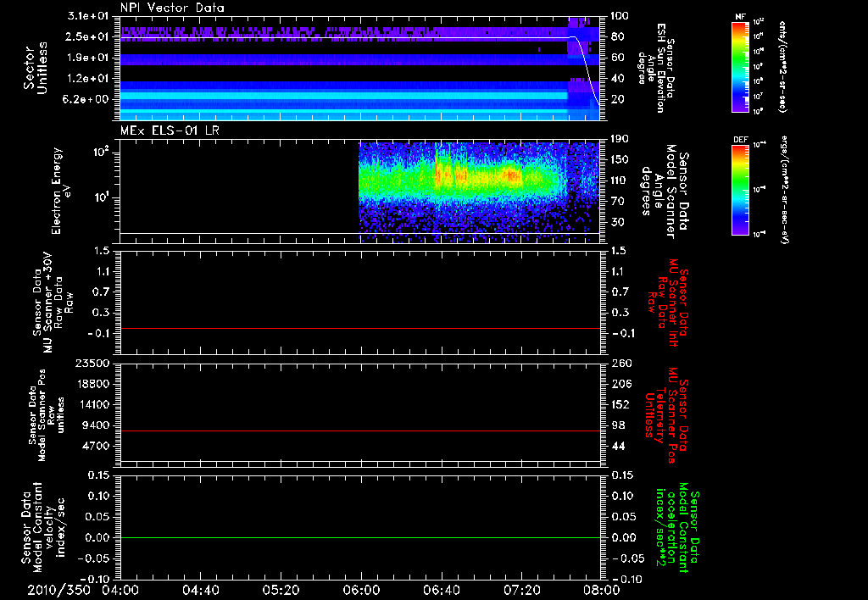Click the 06:00 time axis label
This screenshot has height=600, width=868.
pos(361,590)
